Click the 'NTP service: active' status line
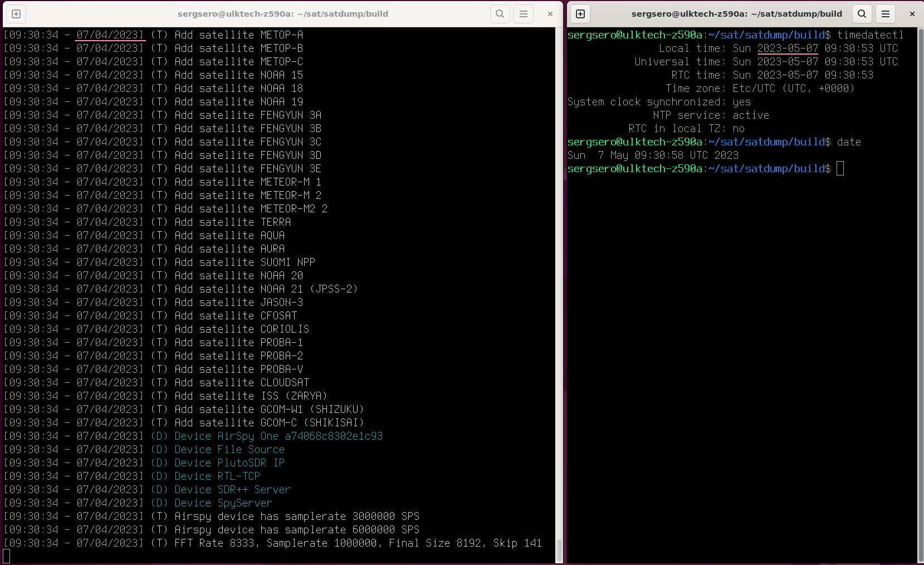This screenshot has height=565, width=924. pos(712,115)
